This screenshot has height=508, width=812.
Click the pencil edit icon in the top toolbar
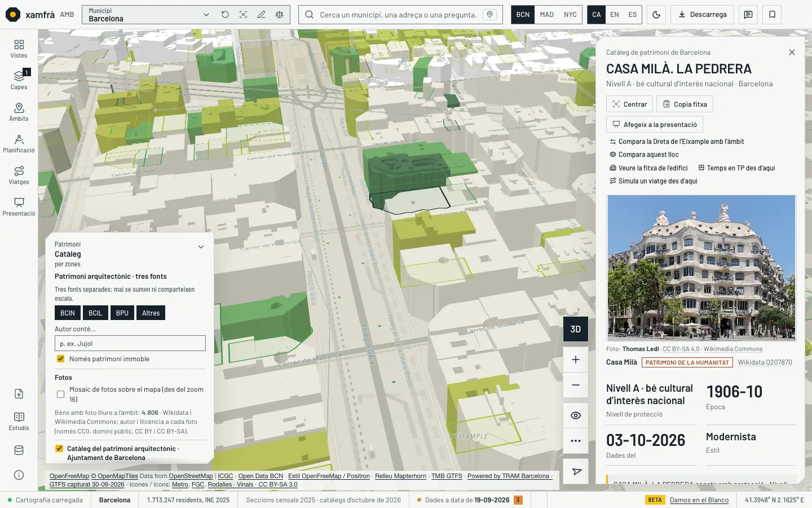pyautogui.click(x=261, y=15)
